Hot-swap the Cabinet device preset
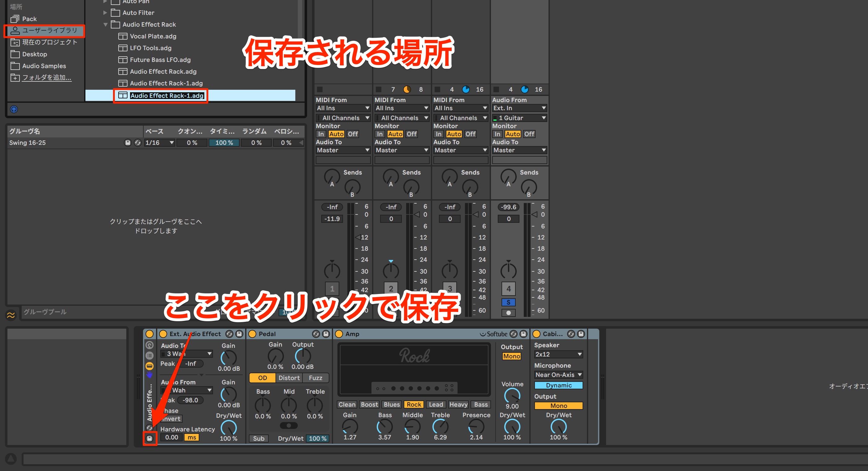 pyautogui.click(x=571, y=334)
